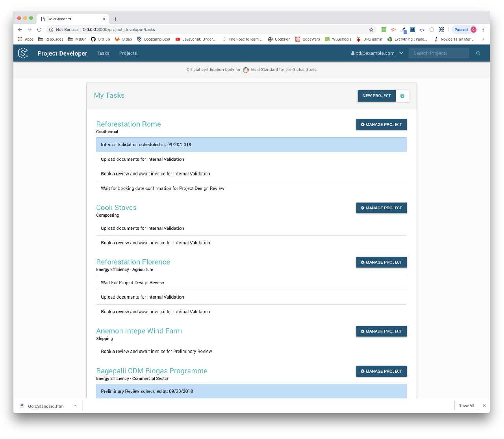
Task: Click the browser forward arrow
Action: coord(30,30)
